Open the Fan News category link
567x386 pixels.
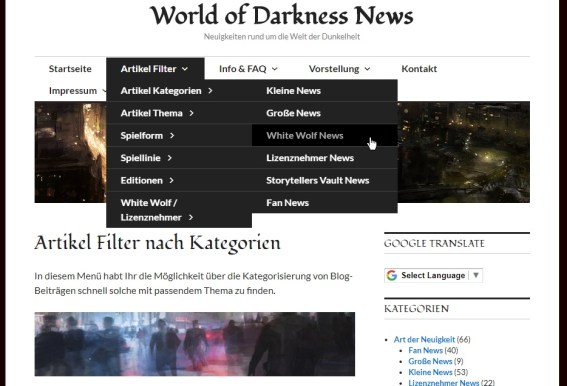click(425, 350)
